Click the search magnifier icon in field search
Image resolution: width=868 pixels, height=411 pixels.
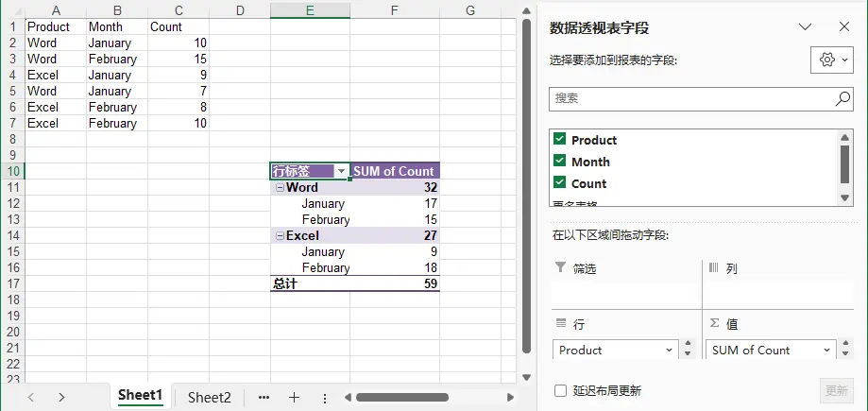[842, 99]
